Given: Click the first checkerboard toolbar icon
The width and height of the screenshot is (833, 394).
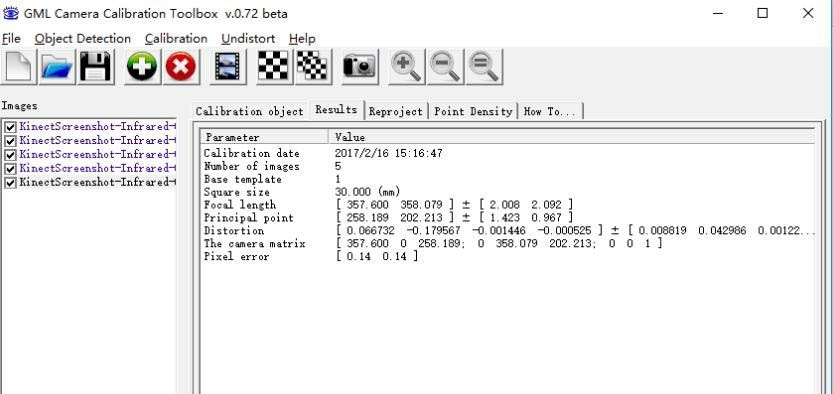Looking at the screenshot, I should 274,67.
